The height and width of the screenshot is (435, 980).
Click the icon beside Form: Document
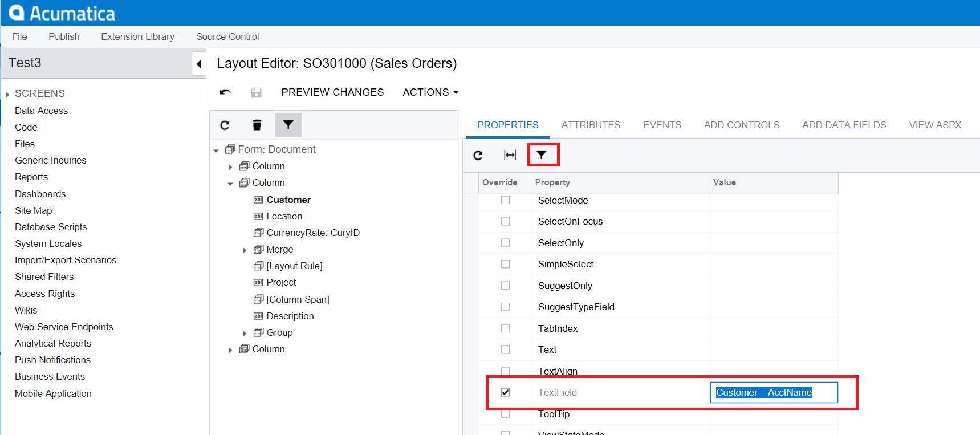tap(230, 149)
